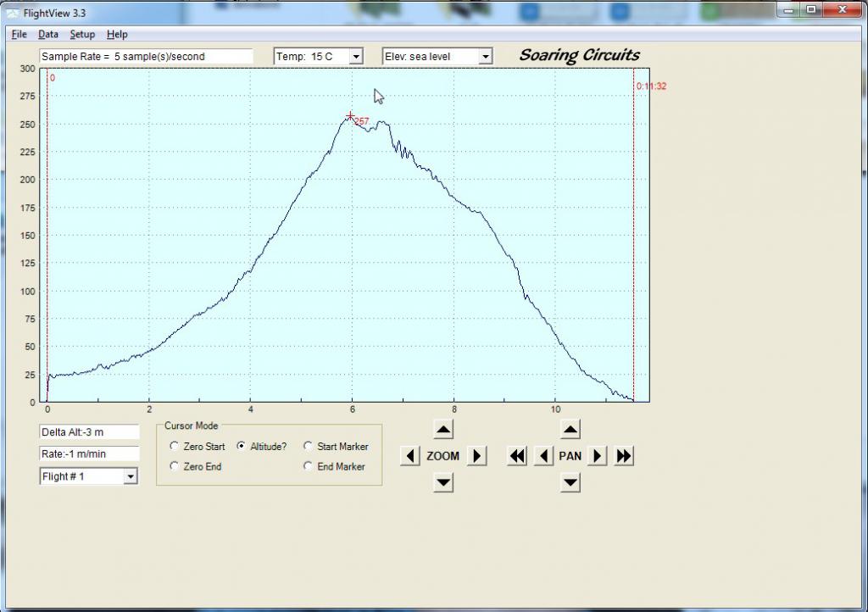Open the File menu

point(19,34)
